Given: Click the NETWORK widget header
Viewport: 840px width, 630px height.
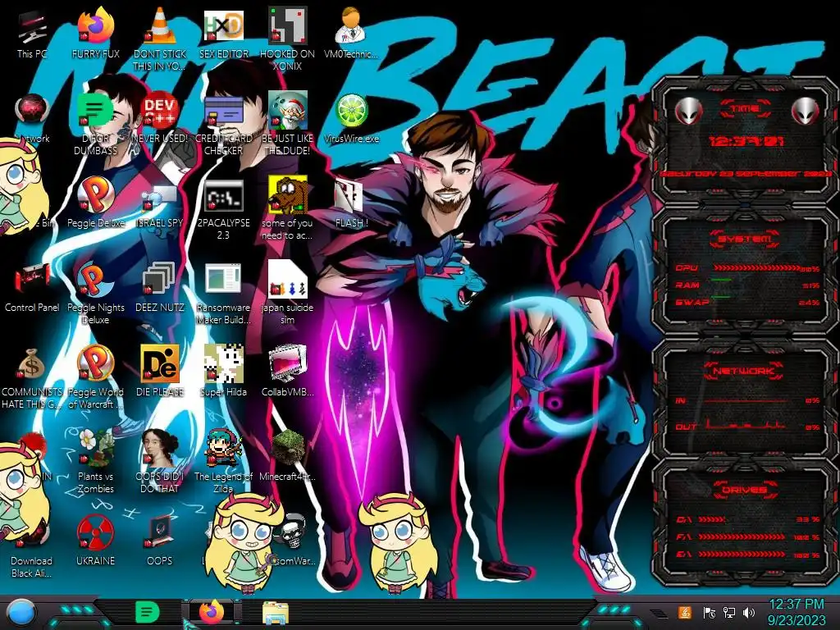Looking at the screenshot, I should click(745, 370).
